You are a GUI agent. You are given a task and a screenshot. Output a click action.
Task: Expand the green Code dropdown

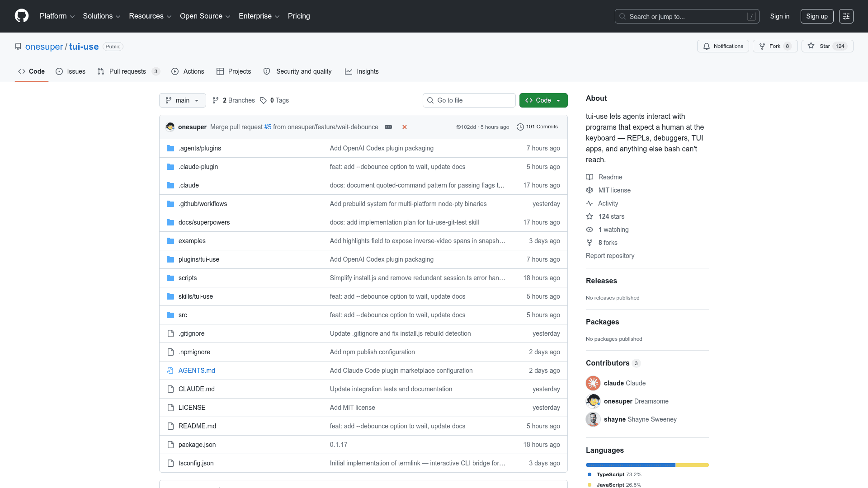[543, 100]
